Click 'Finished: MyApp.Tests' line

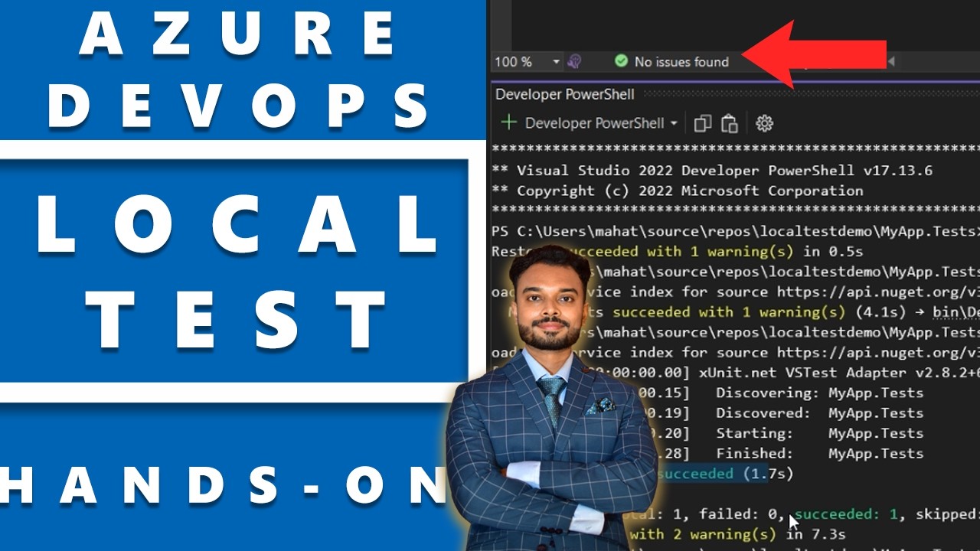click(x=819, y=454)
